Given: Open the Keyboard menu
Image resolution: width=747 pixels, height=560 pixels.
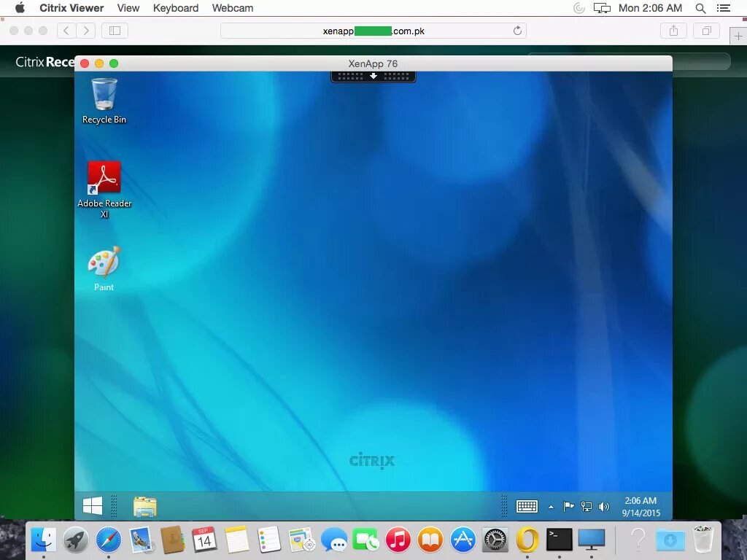Looking at the screenshot, I should pos(176,8).
